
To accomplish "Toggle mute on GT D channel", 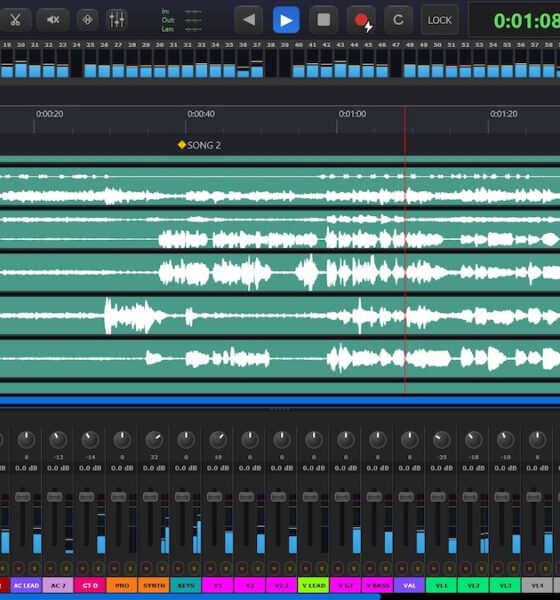I will pyautogui.click(x=82, y=568).
